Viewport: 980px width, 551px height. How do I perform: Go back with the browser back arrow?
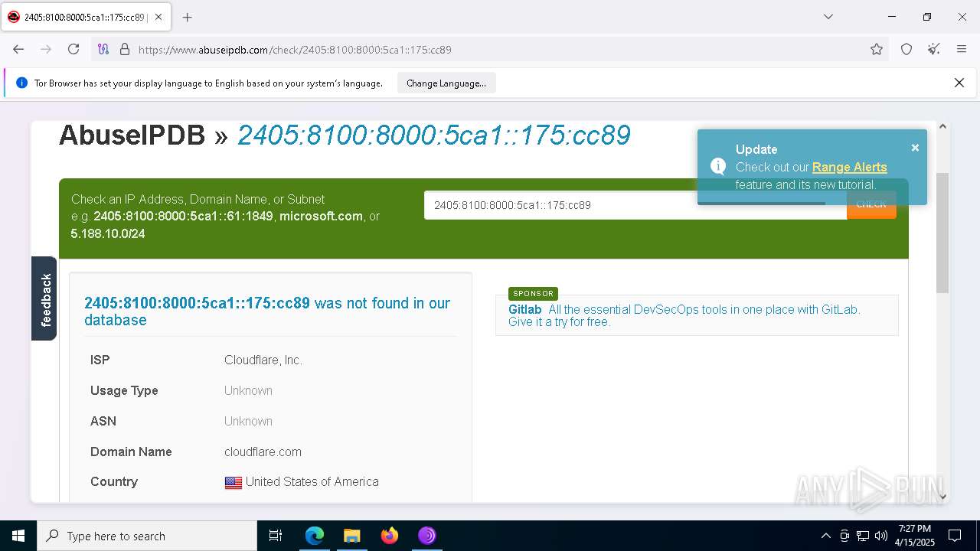tap(18, 49)
